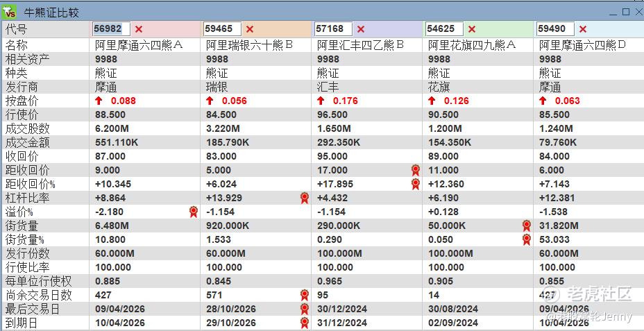Remove warrant 57168 with red X

(x=361, y=29)
